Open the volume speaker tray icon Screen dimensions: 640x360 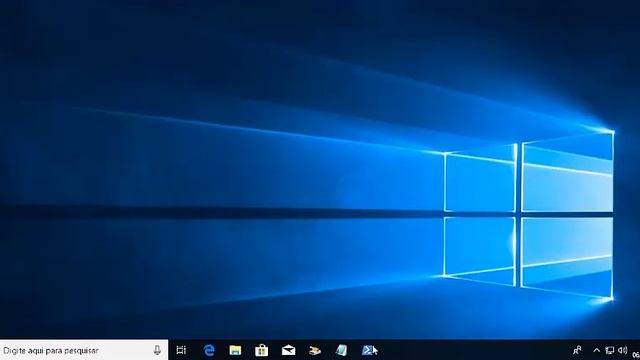click(622, 350)
